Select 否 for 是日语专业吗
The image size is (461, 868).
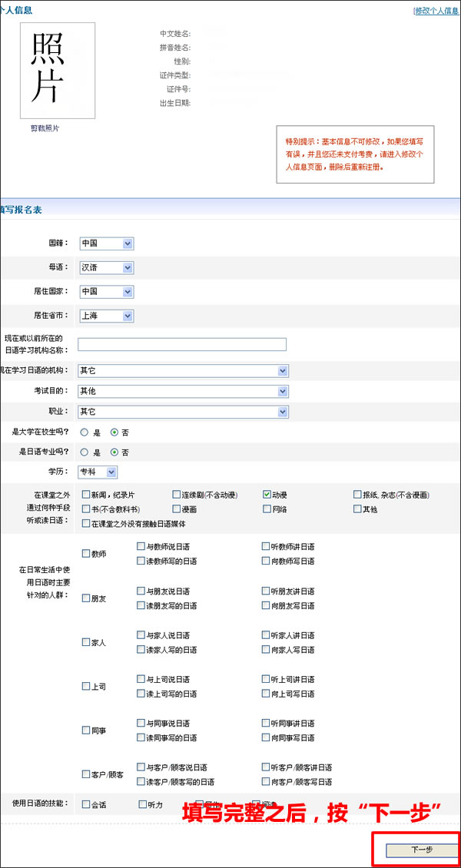tap(114, 452)
